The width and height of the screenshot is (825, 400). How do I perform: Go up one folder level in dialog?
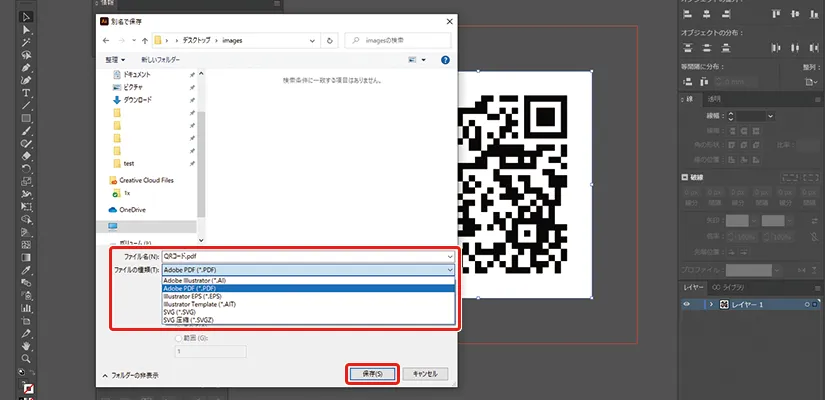[x=145, y=41]
